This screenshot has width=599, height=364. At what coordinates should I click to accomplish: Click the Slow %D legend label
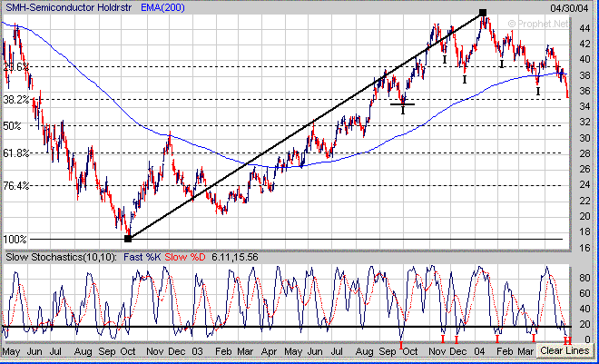point(185,257)
